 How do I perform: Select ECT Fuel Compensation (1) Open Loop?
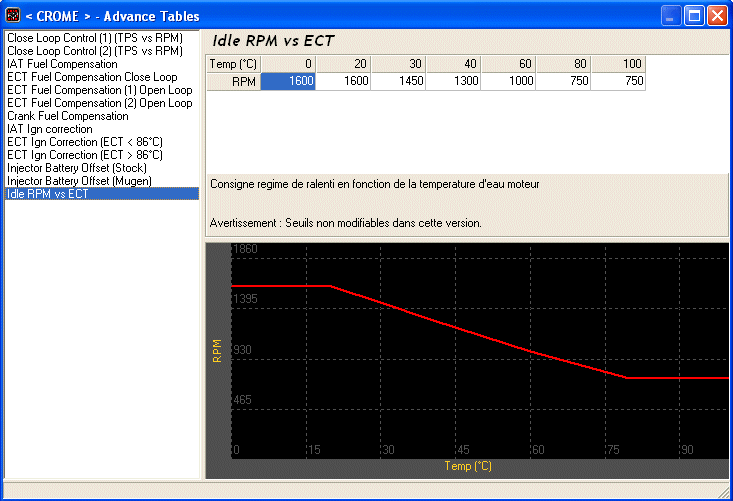pyautogui.click(x=99, y=89)
